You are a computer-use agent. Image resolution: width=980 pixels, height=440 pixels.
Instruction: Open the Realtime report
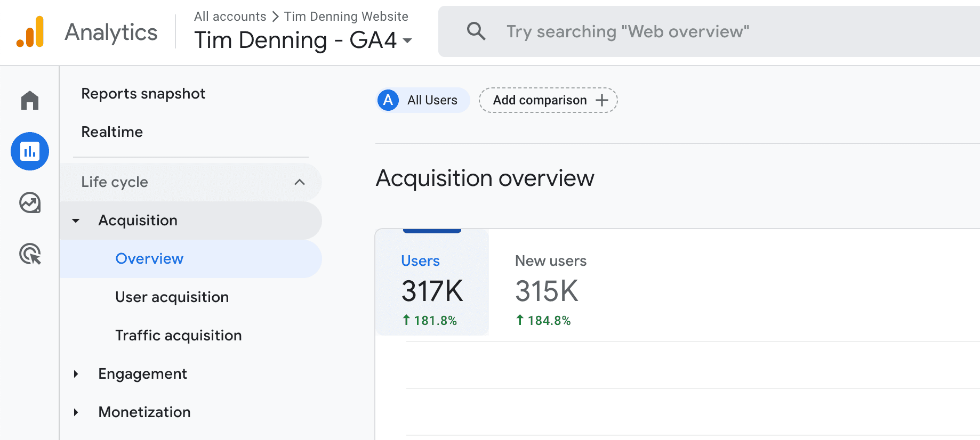pos(112,132)
